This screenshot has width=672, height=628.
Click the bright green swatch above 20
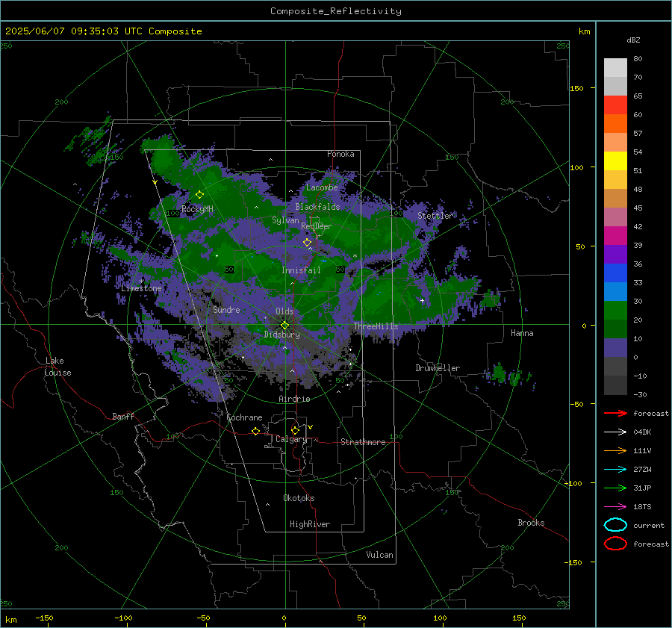[615, 310]
